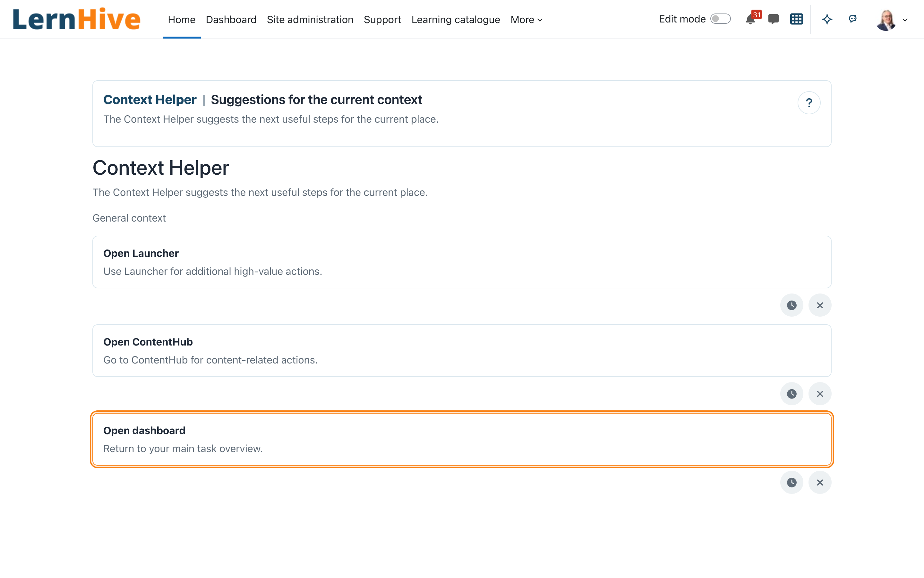The image size is (924, 578).
Task: Open the notifications bell icon
Action: pyautogui.click(x=751, y=20)
